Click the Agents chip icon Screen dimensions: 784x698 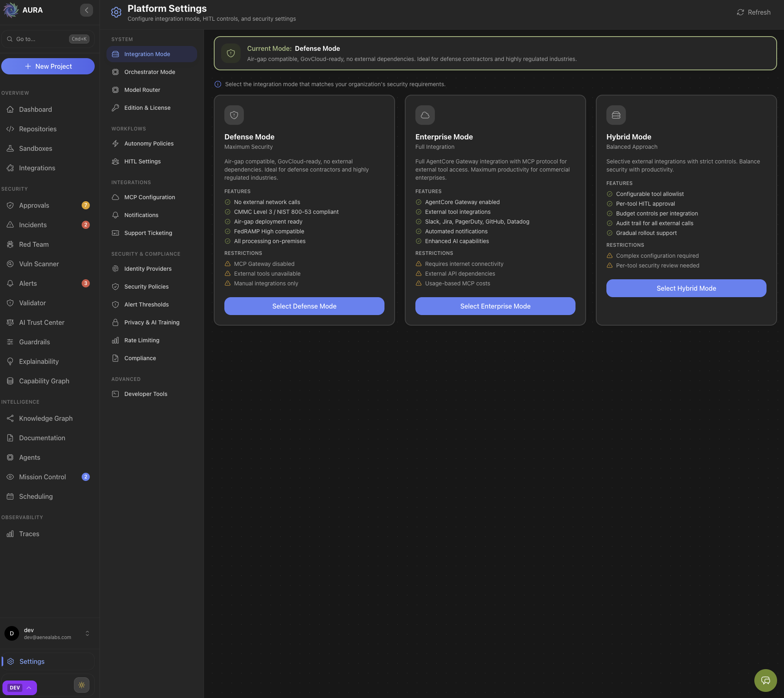point(10,457)
